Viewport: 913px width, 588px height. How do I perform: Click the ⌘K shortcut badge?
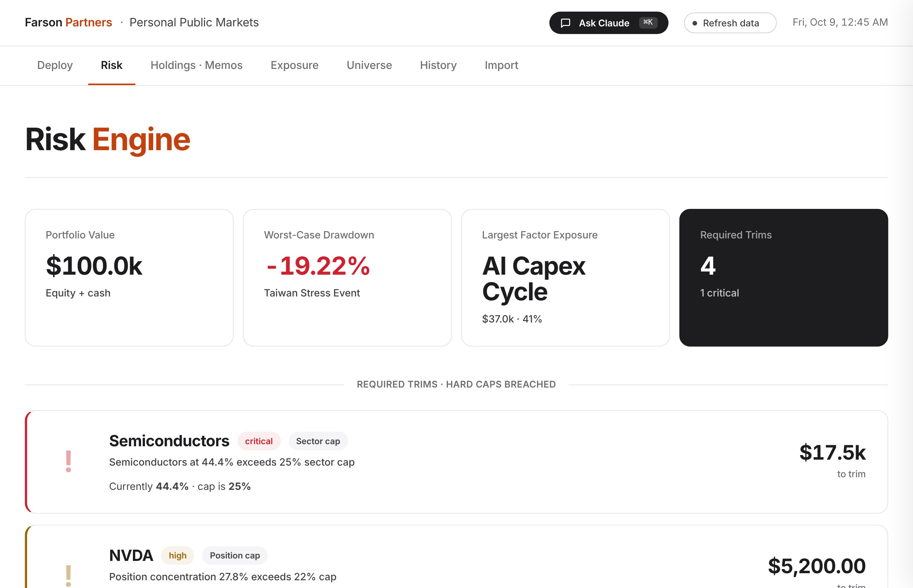[x=648, y=23]
